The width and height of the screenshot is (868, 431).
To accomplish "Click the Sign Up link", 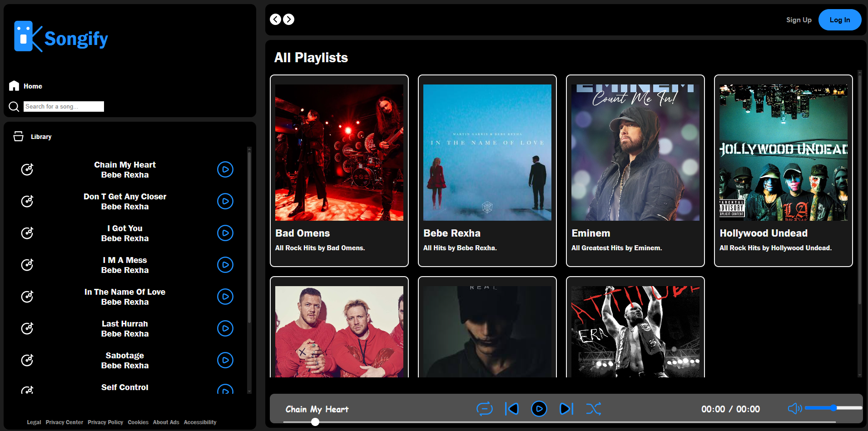I will (799, 20).
